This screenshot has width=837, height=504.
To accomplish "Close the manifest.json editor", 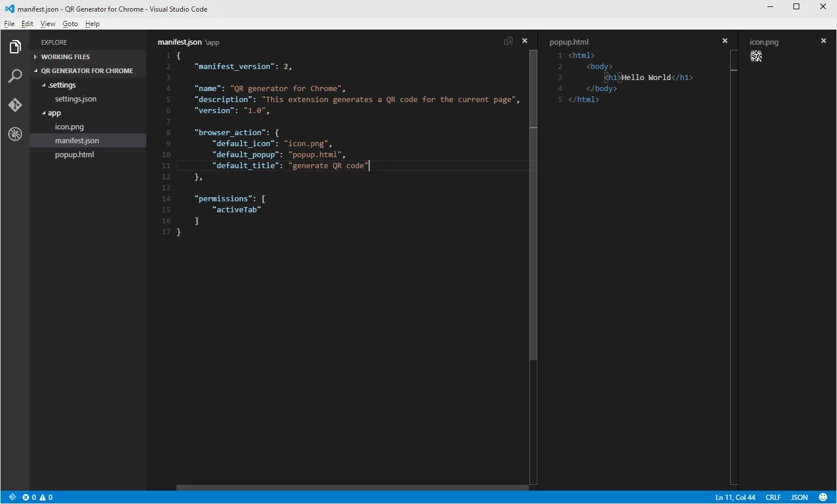I will pos(525,41).
